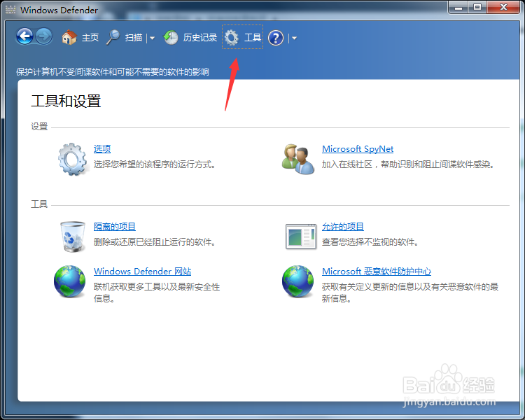Expand the 扫描 dropdown arrow
This screenshot has height=420, width=525.
coord(153,38)
